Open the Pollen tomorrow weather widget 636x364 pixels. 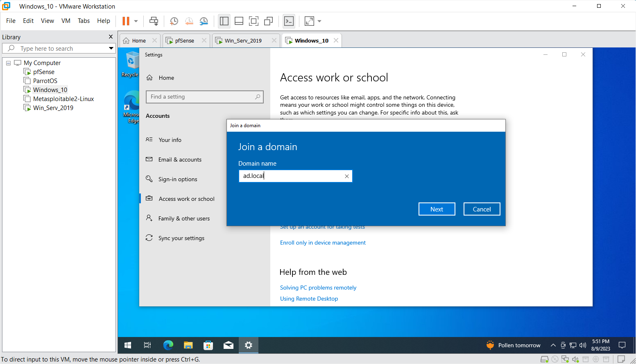(514, 345)
